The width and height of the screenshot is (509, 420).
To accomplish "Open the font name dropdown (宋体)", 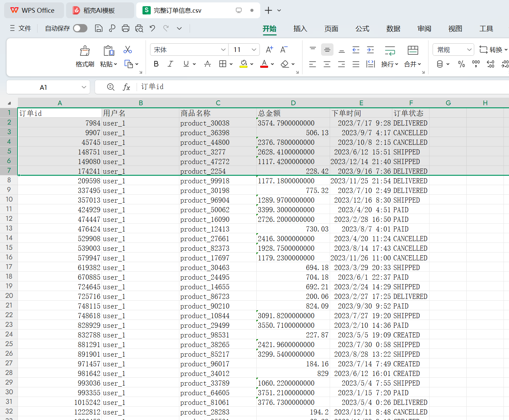I will pyautogui.click(x=223, y=50).
